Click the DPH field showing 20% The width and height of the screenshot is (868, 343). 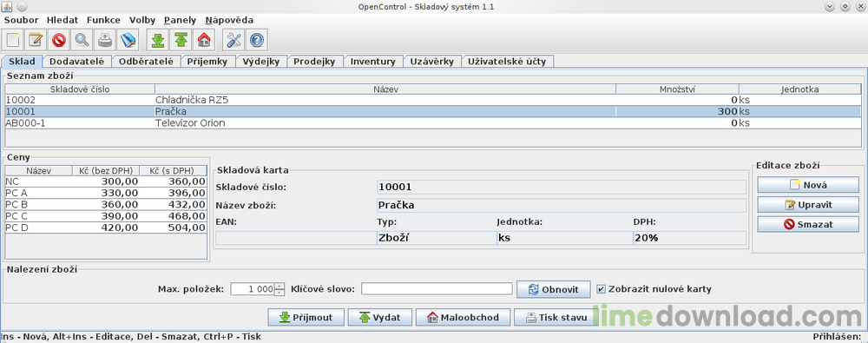click(690, 238)
